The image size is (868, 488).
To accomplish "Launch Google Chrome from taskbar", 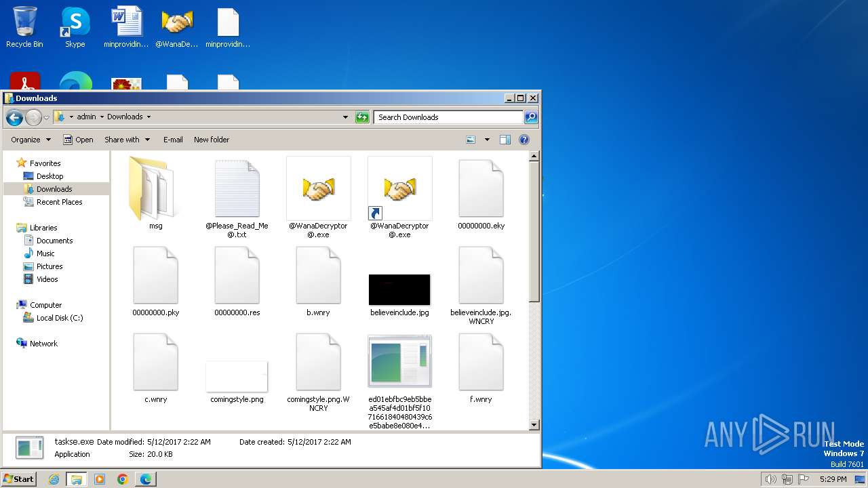I will [x=123, y=479].
